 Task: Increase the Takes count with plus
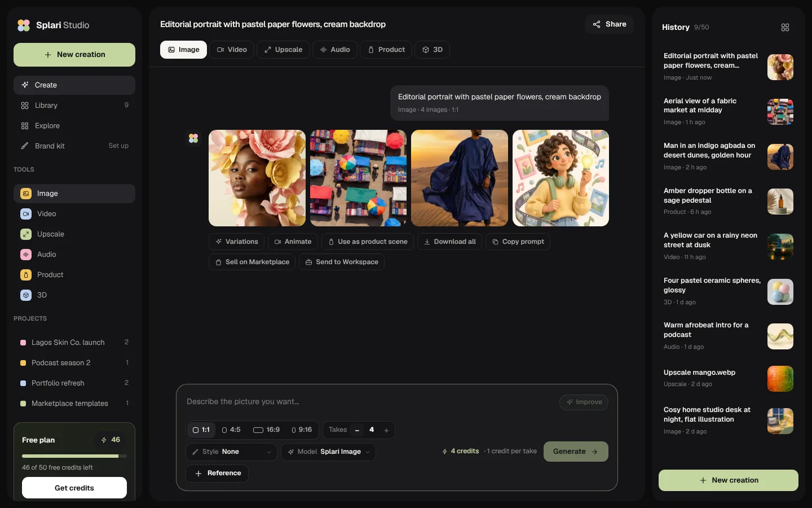[386, 430]
